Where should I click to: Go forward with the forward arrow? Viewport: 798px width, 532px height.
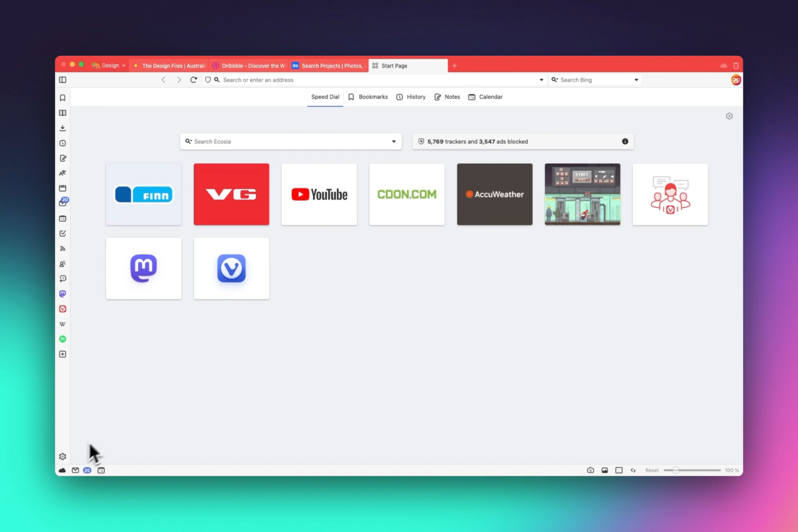179,80
